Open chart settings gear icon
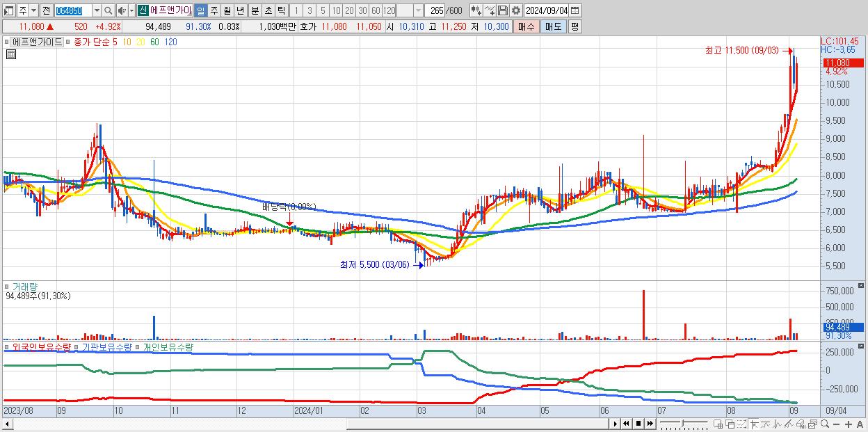This screenshot has width=868, height=432. [515, 10]
